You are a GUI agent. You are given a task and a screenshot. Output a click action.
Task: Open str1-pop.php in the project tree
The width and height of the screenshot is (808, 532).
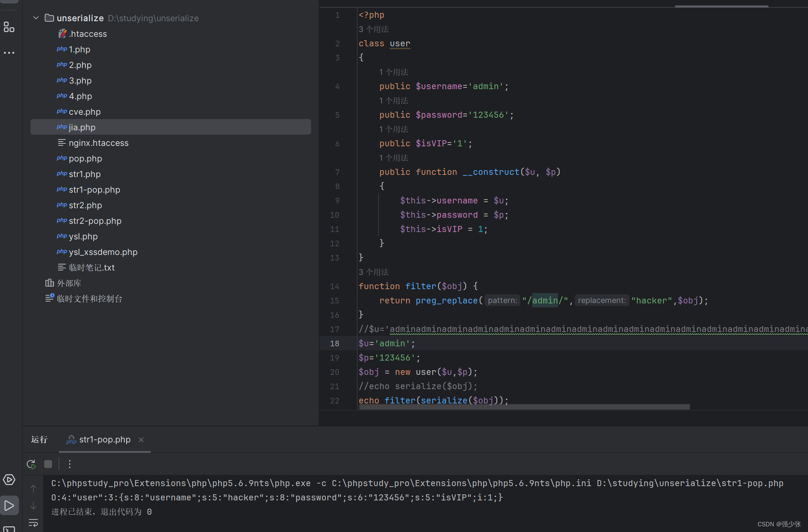pos(94,190)
